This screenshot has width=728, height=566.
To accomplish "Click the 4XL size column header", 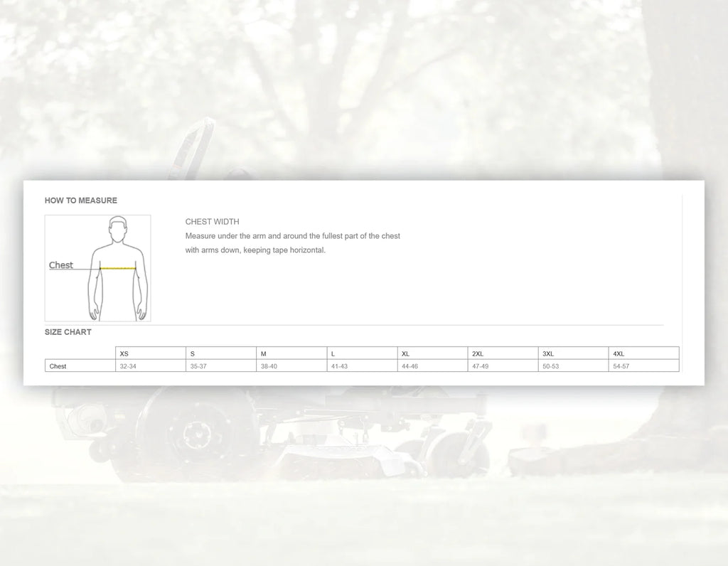I will (643, 353).
